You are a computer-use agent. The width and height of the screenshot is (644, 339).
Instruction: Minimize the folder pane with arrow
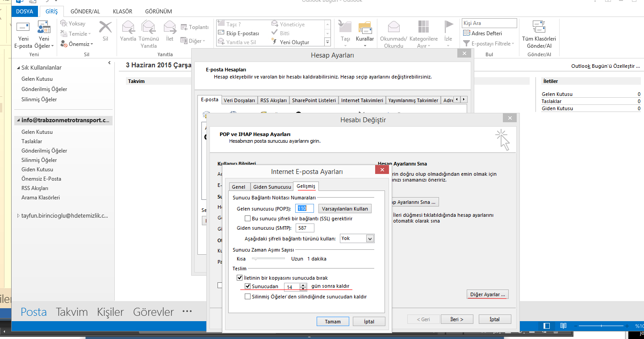(109, 63)
